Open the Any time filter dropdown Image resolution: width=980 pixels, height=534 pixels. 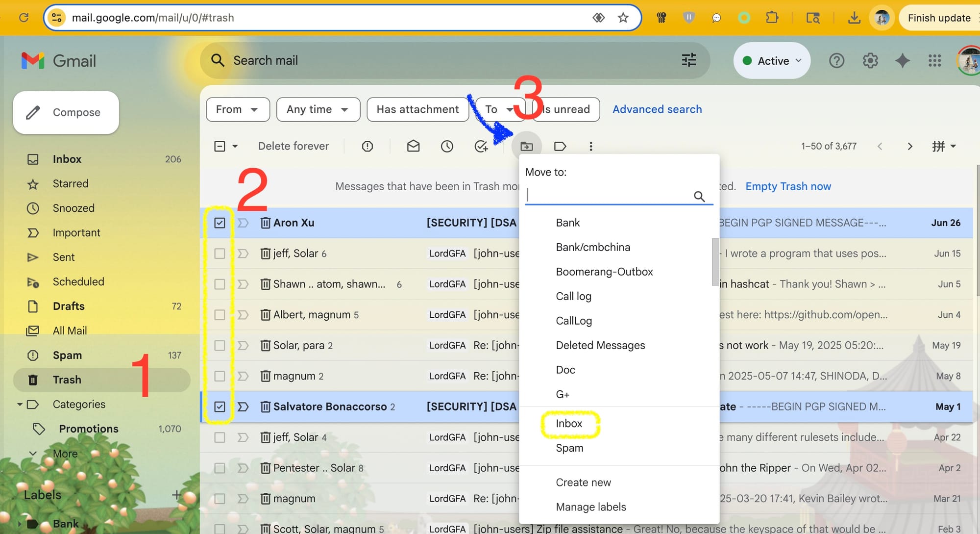(x=318, y=109)
